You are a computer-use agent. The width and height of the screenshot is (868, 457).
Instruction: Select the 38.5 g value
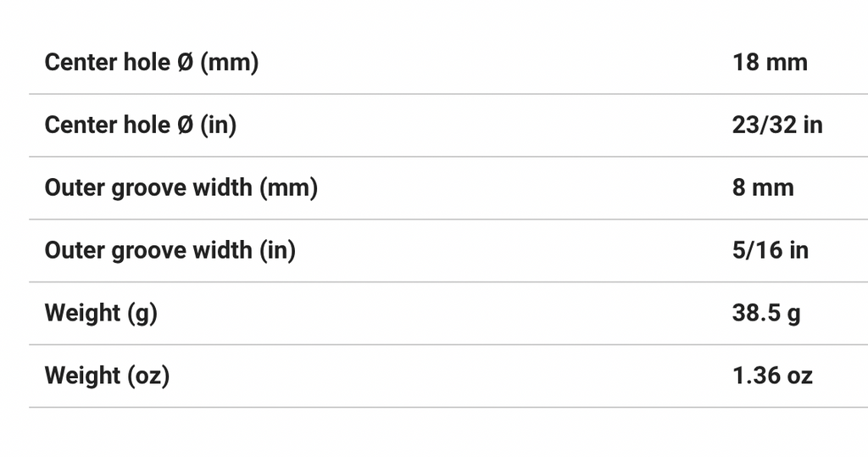766,314
